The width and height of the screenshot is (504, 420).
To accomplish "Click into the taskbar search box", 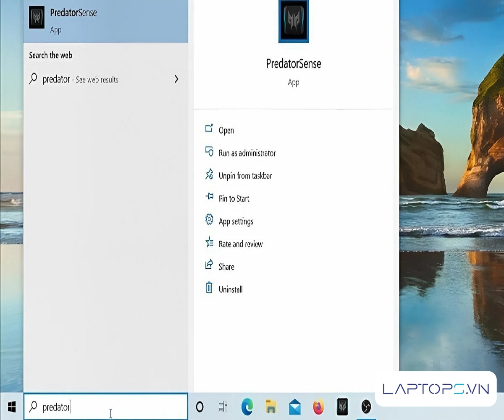I will coord(105,407).
